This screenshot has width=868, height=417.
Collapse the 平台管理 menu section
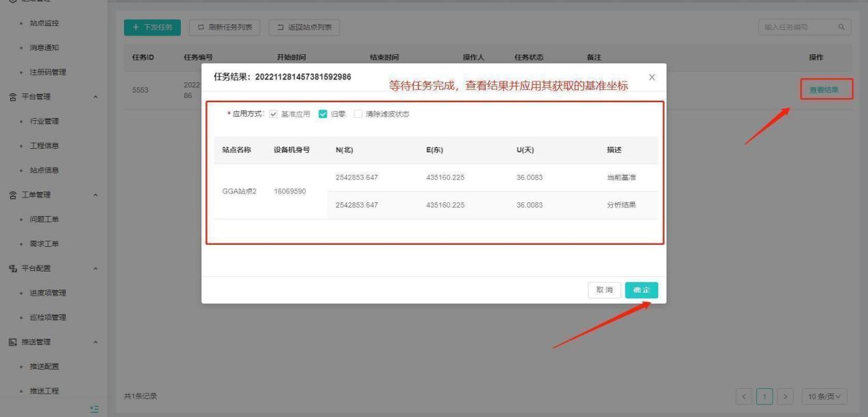(x=95, y=97)
